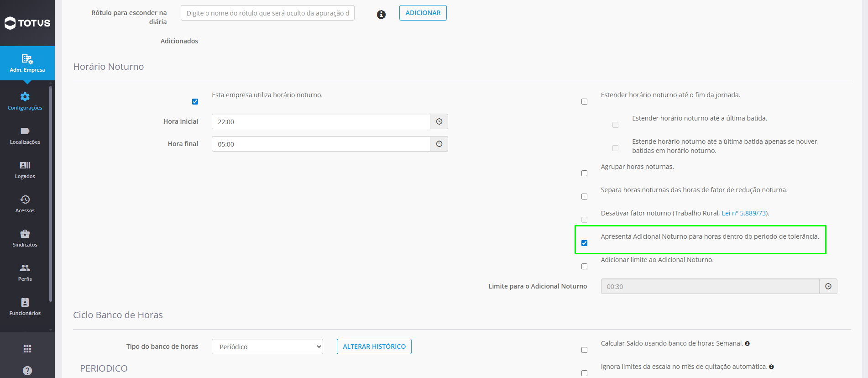This screenshot has height=378, width=868.
Task: Click 'Horário Noturno' section heading
Action: coord(109,67)
